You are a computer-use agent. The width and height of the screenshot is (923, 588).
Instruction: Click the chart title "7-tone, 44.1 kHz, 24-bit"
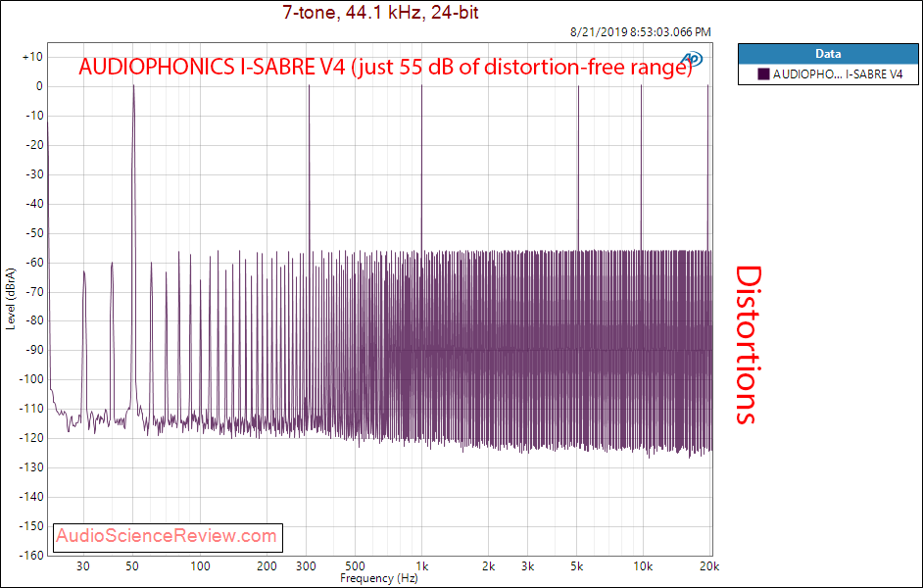pos(380,12)
